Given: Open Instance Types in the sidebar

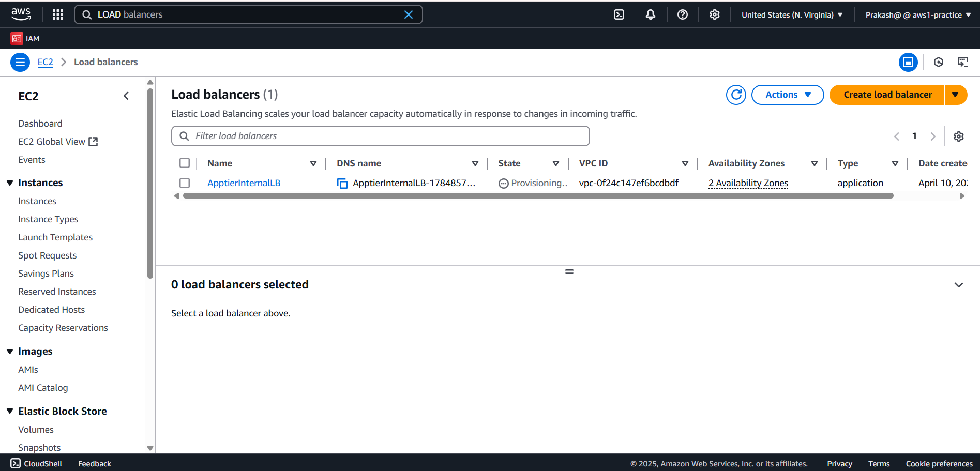Looking at the screenshot, I should 48,219.
